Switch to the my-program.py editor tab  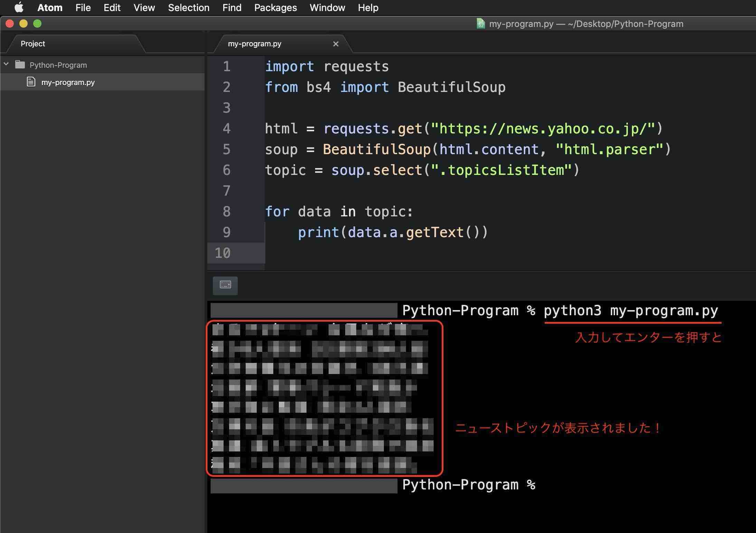(255, 44)
